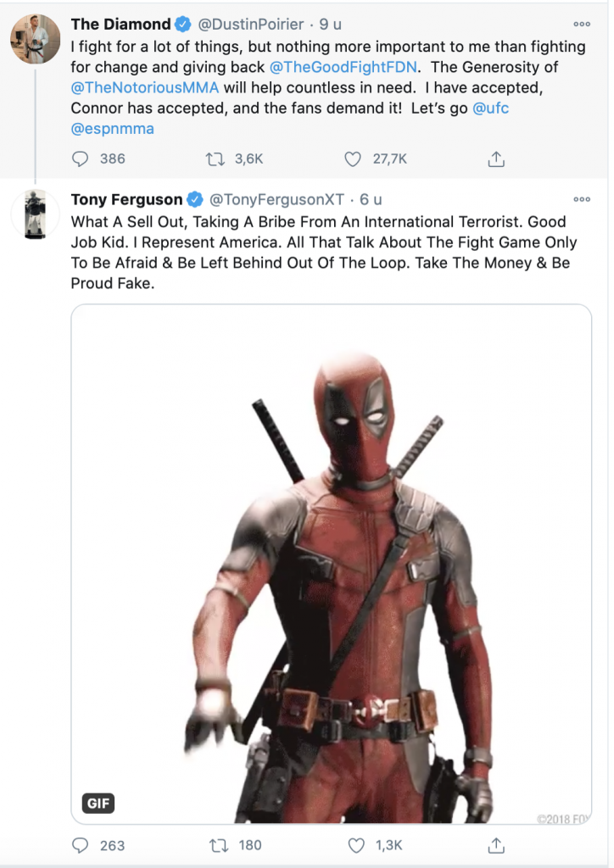Open The Diamond's display name

[120, 25]
